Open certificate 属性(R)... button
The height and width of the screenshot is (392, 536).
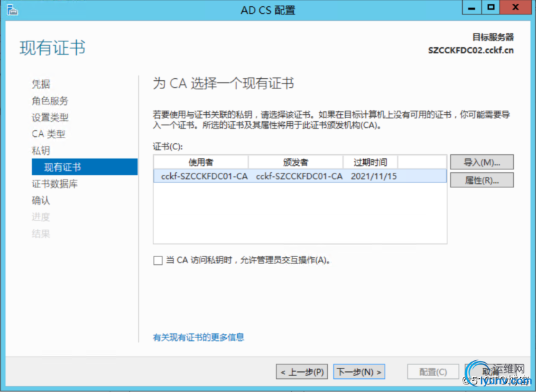[x=481, y=180]
